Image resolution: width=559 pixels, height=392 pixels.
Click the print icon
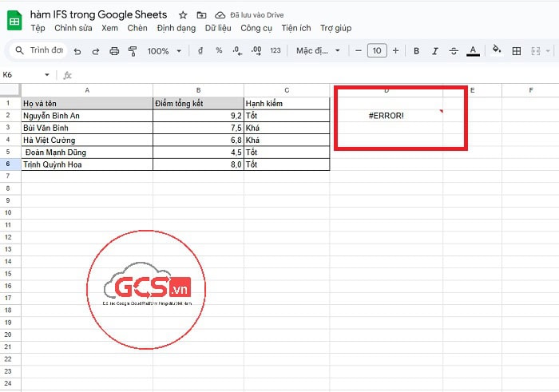114,51
